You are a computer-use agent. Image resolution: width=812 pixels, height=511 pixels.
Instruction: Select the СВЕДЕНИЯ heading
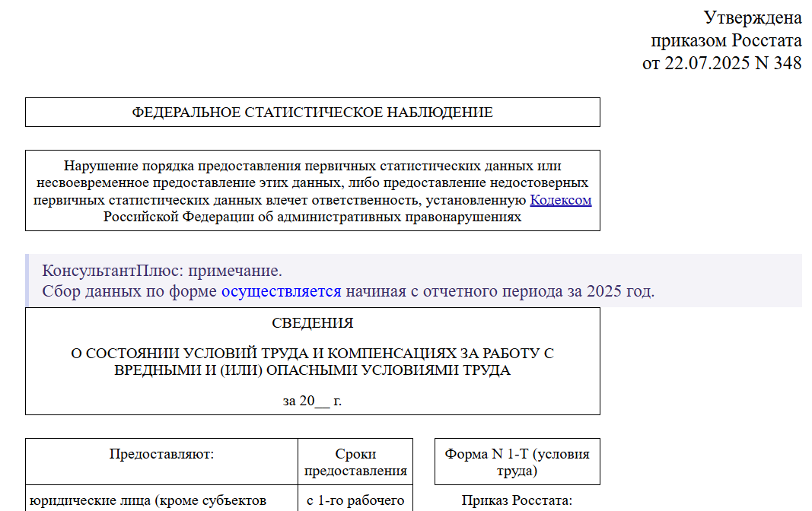coord(312,323)
